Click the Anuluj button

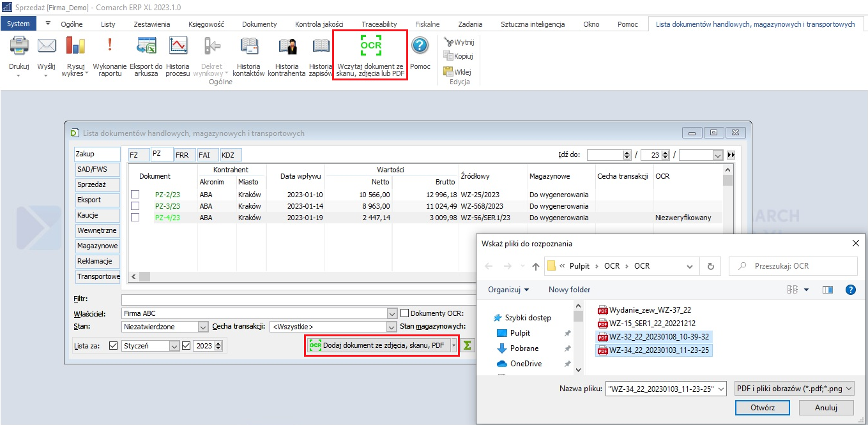coord(826,408)
